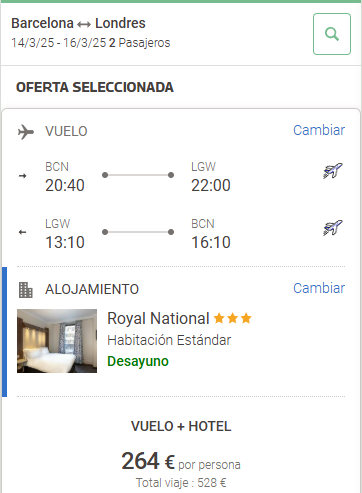Click the green search magnifier button
362x493 pixels.
pyautogui.click(x=332, y=34)
